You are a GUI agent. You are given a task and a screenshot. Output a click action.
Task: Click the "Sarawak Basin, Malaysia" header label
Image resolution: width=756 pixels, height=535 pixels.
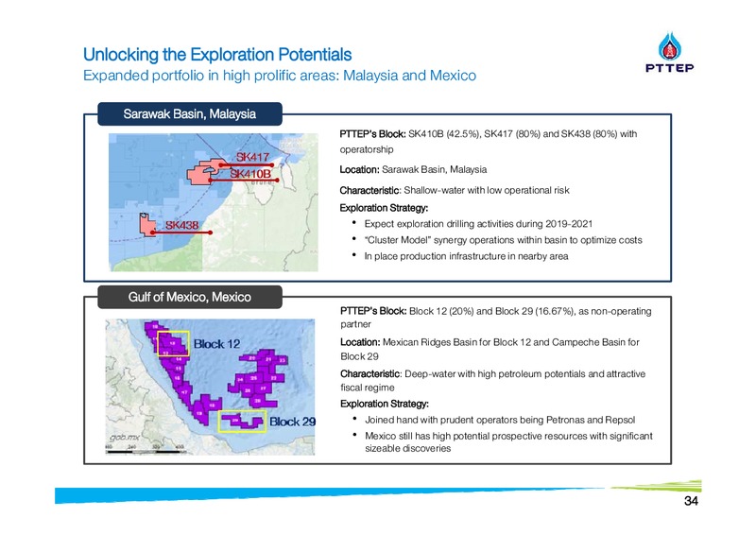click(190, 113)
